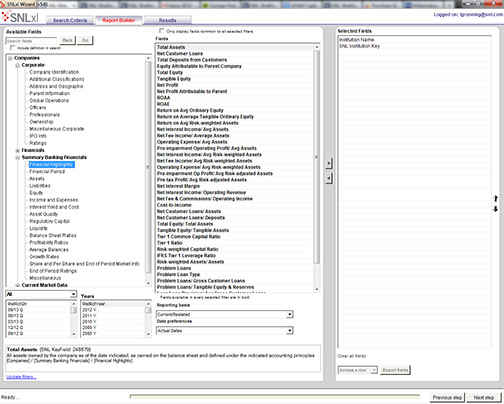Collapse the Summary Banking Financials node
The image size is (504, 404).
click(x=17, y=158)
